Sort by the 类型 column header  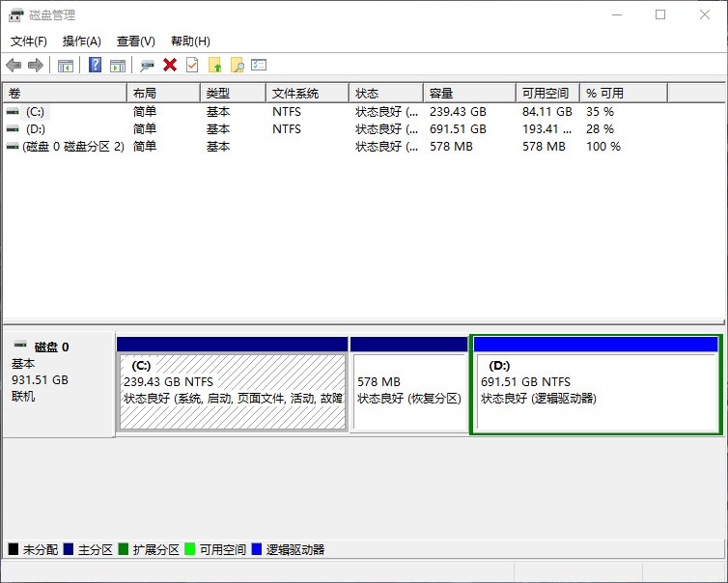click(233, 94)
